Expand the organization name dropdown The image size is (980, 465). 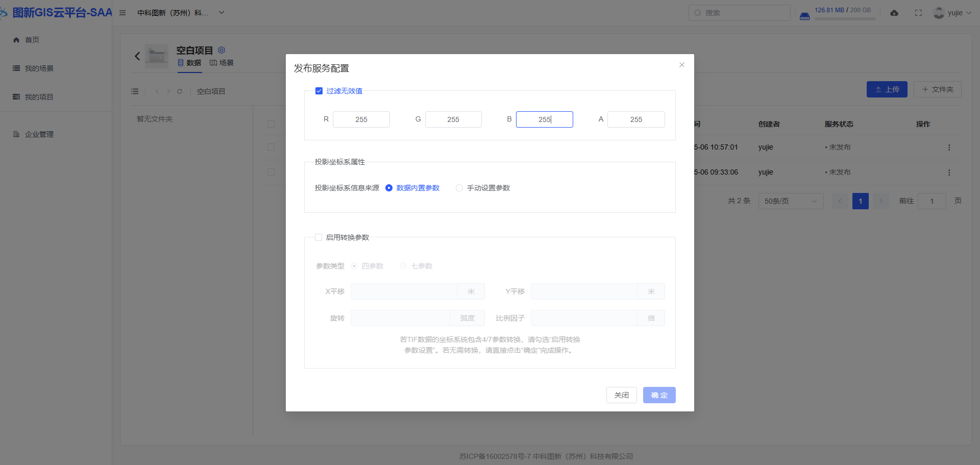pos(222,13)
